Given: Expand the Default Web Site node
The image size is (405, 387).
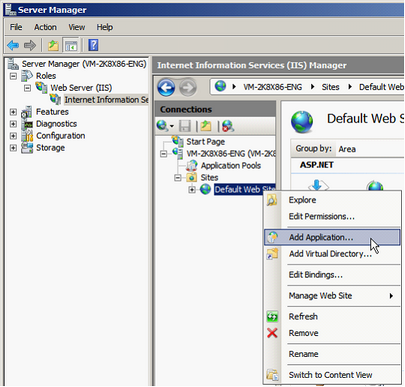Looking at the screenshot, I should point(192,190).
